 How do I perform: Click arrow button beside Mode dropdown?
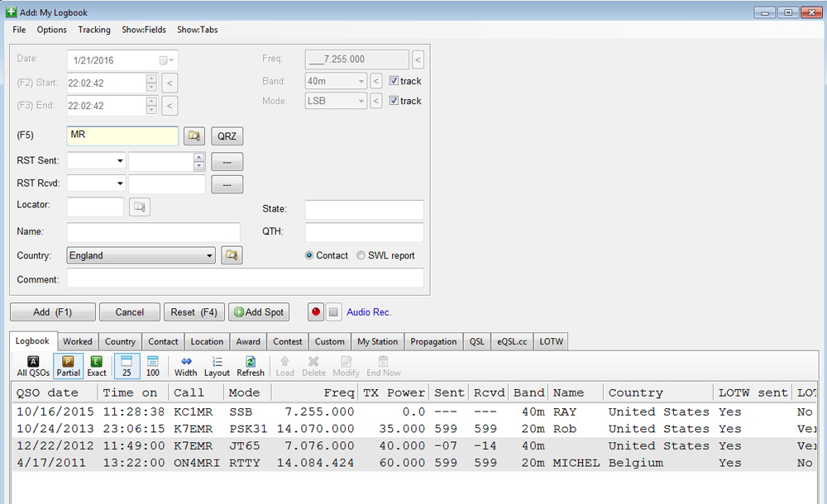(376, 101)
